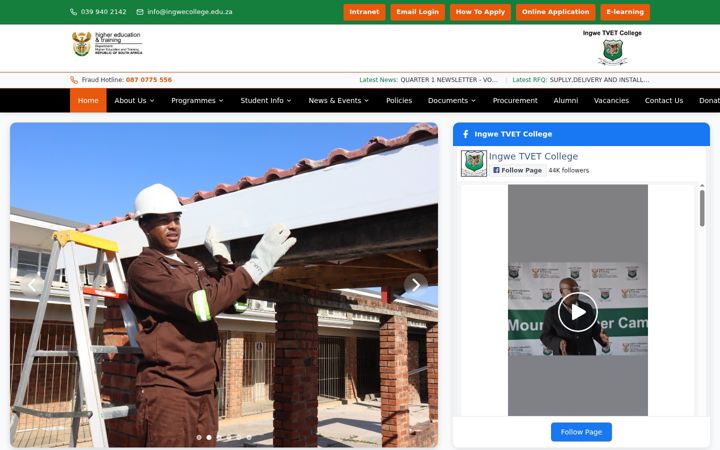Click the phone icon next to 039 940 2142

73,12
